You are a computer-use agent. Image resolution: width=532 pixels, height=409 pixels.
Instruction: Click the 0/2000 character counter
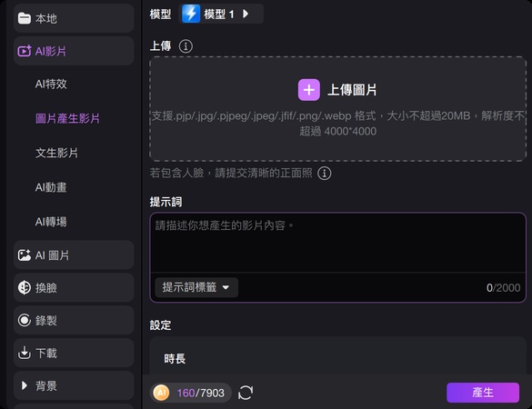pos(504,288)
